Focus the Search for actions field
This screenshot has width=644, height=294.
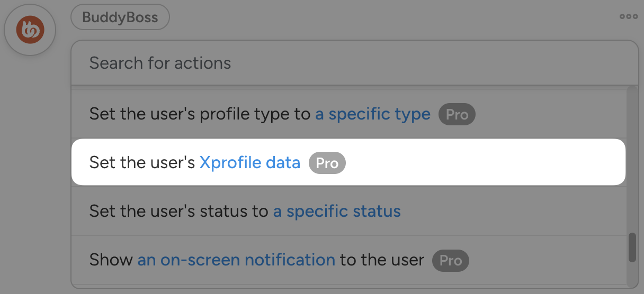click(x=354, y=63)
